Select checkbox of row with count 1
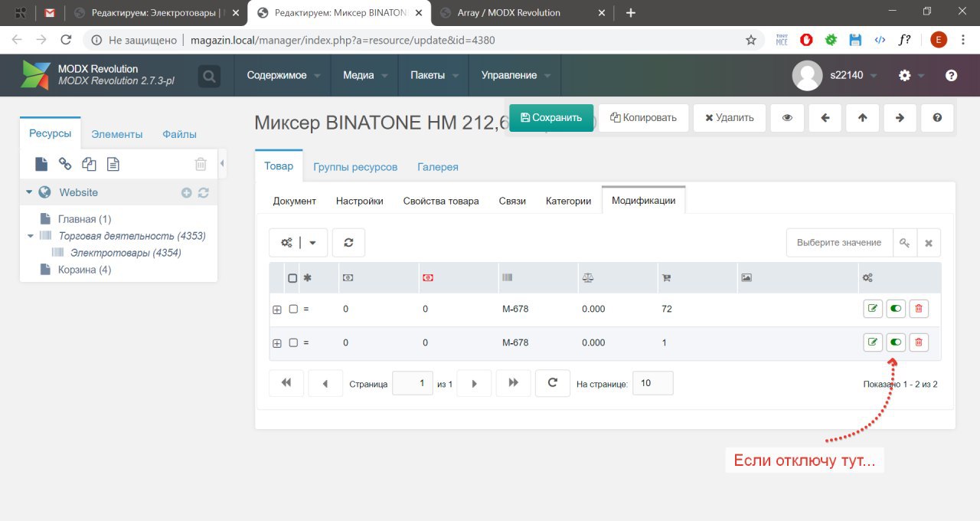980x521 pixels. pos(293,343)
